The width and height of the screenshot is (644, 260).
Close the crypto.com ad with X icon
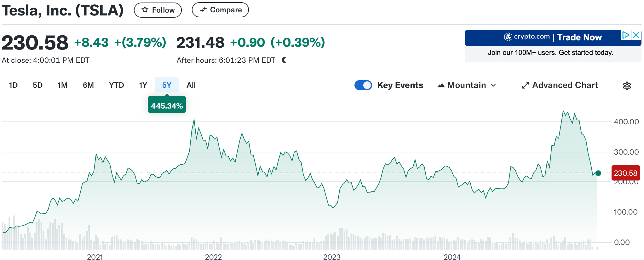pyautogui.click(x=636, y=35)
